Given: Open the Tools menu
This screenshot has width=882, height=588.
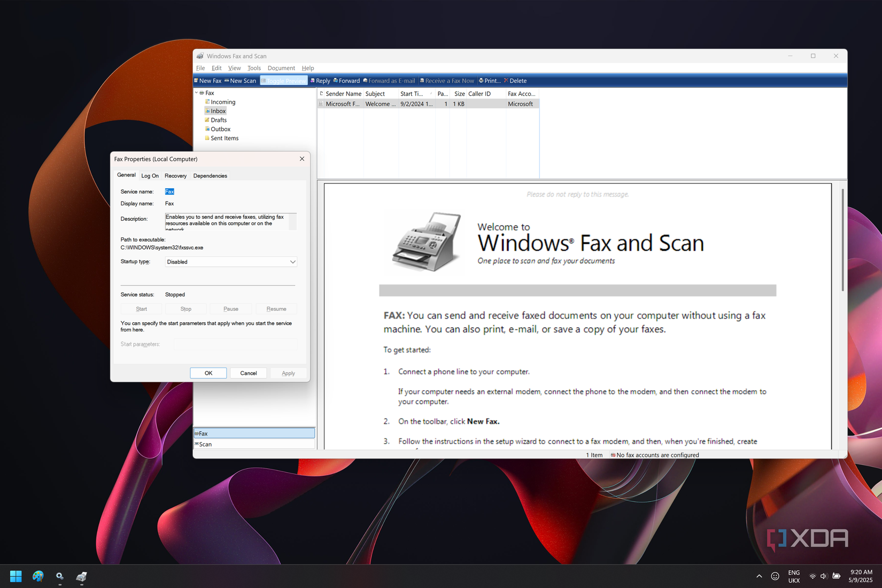Looking at the screenshot, I should pyautogui.click(x=254, y=68).
